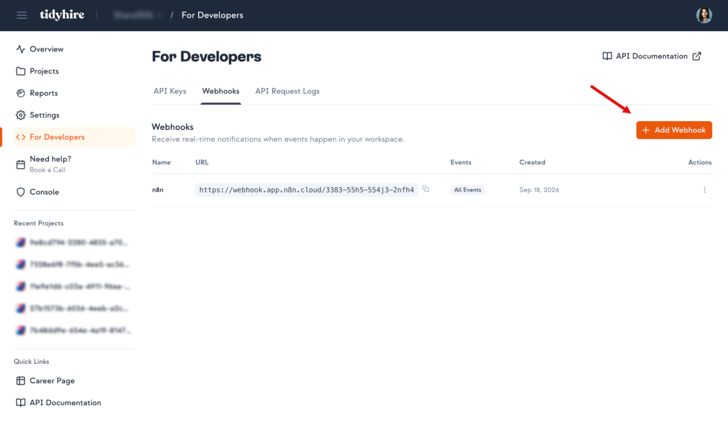This screenshot has height=421, width=728.
Task: Click the URL column header
Action: pyautogui.click(x=202, y=162)
